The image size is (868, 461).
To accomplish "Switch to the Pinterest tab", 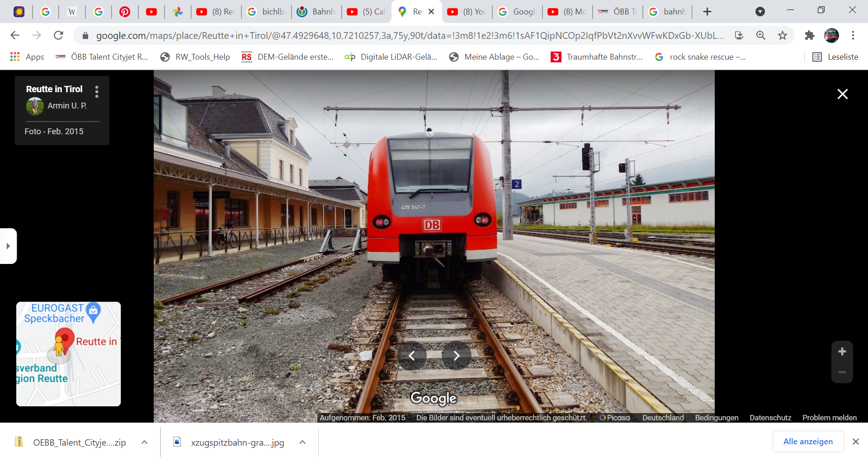I will [125, 12].
